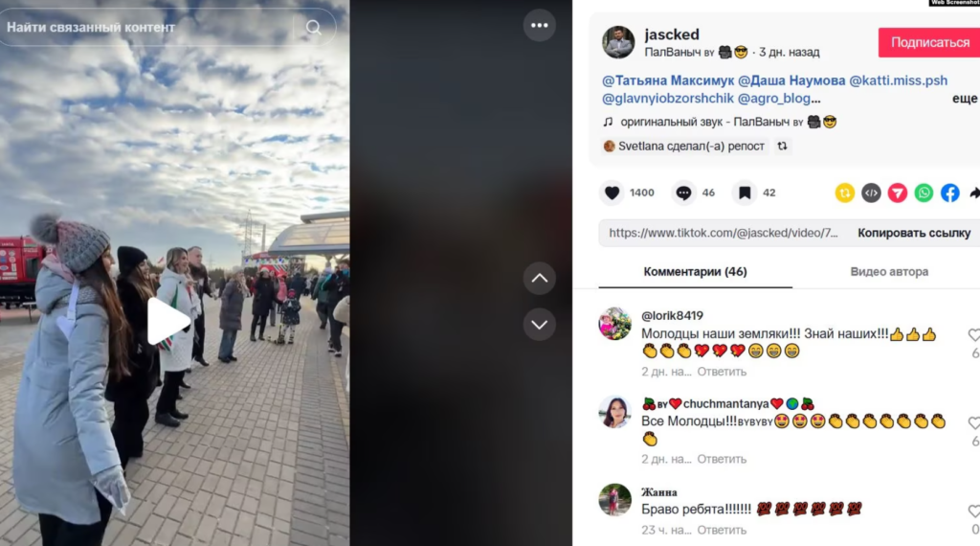The width and height of the screenshot is (980, 546).
Task: Open the three-dots more options menu
Action: (540, 26)
